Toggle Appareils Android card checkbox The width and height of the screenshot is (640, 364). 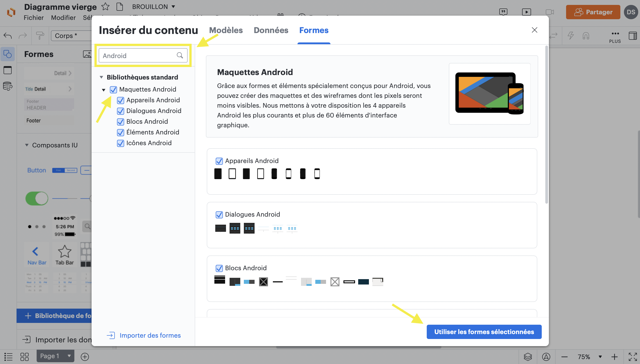coord(219,161)
